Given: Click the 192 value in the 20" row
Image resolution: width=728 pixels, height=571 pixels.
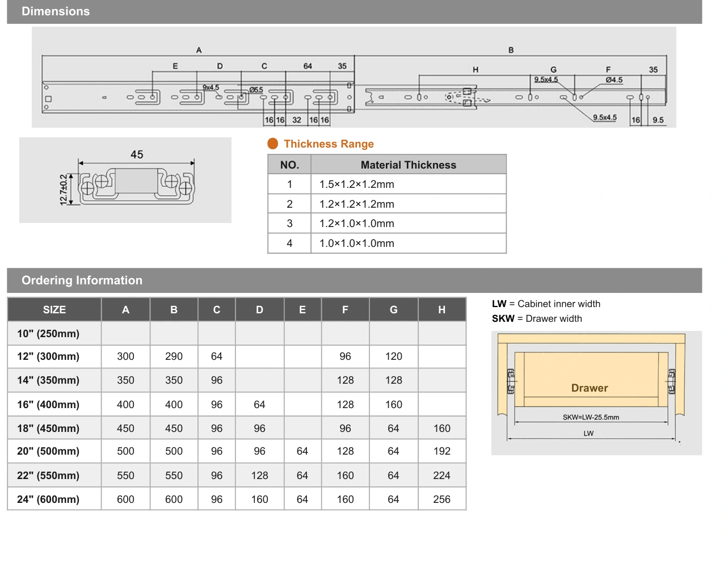Looking at the screenshot, I should coord(442,451).
